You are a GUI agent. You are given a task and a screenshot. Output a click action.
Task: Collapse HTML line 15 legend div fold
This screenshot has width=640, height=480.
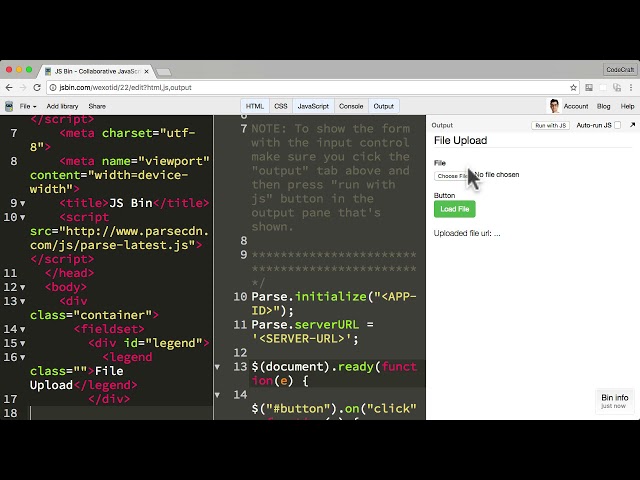coord(22,343)
